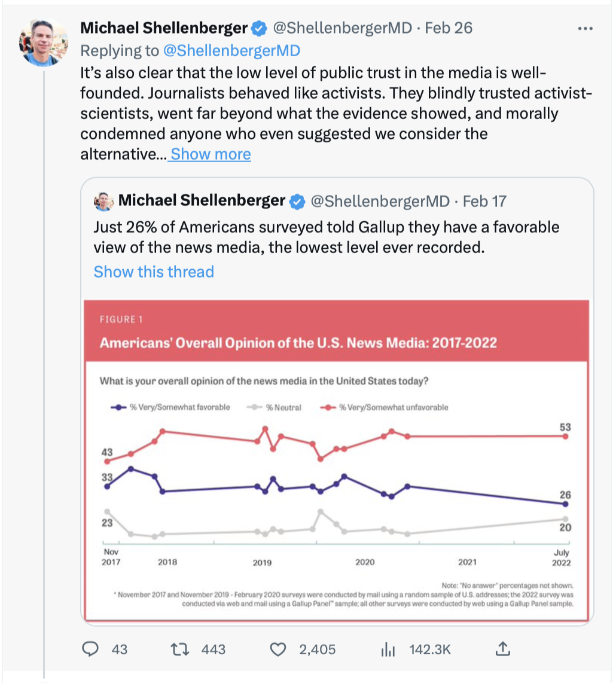Open the Gallup news media chart image
The height and width of the screenshot is (683, 616).
click(x=336, y=461)
